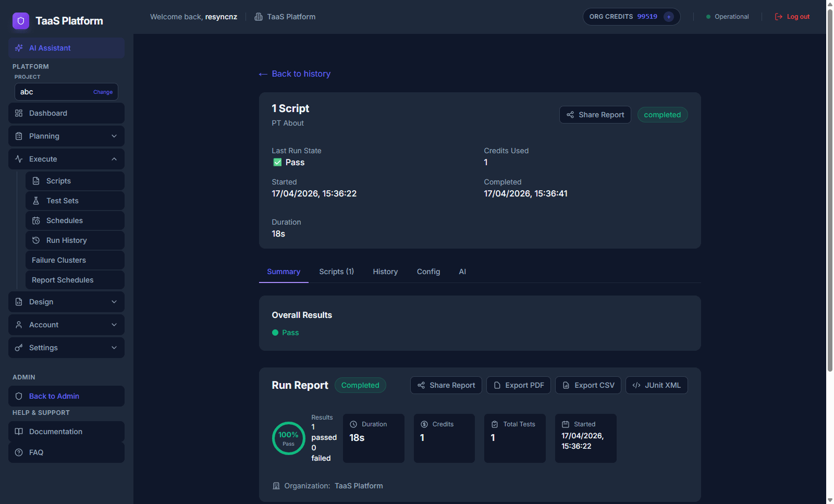The width and height of the screenshot is (834, 504).
Task: Expand the Planning menu section
Action: pyautogui.click(x=66, y=136)
